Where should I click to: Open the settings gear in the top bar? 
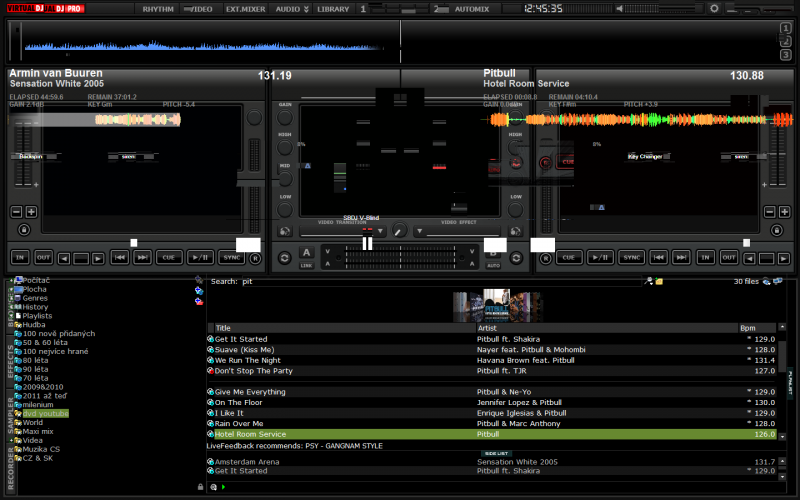(714, 8)
